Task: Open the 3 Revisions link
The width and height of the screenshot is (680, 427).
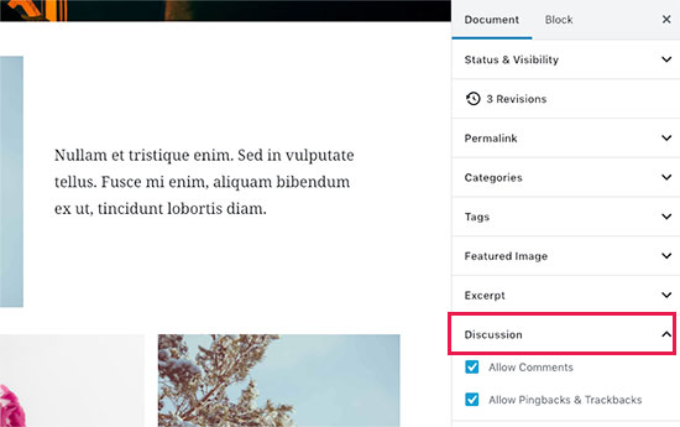Action: tap(517, 99)
